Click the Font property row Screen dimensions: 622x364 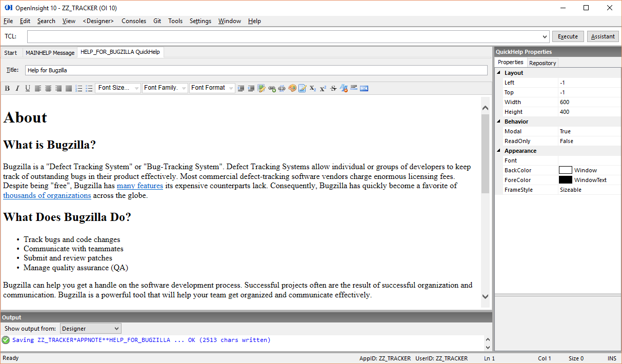(558, 160)
